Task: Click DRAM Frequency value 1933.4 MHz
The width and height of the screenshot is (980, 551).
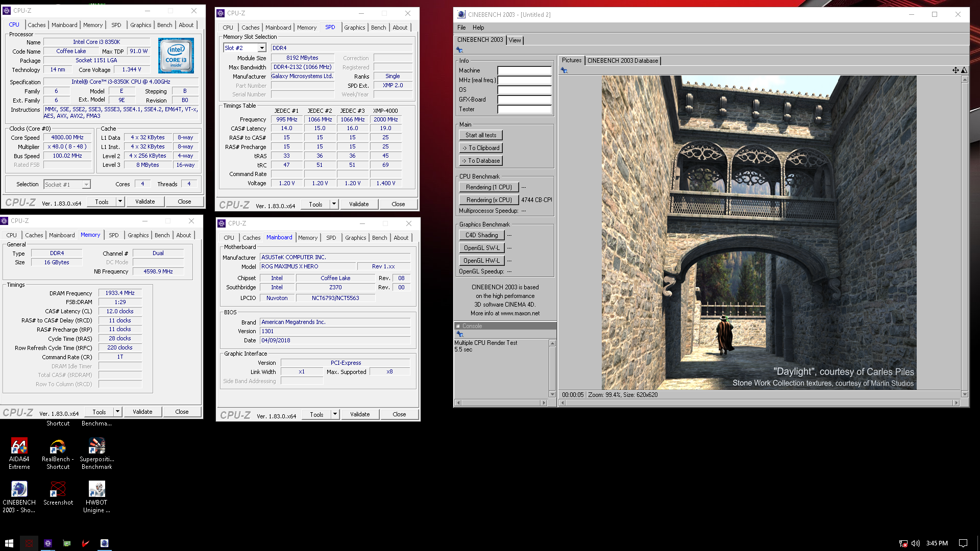Action: coord(120,293)
